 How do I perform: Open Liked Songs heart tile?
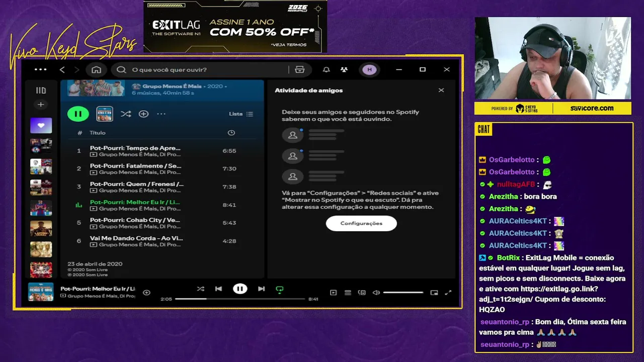[x=41, y=125]
